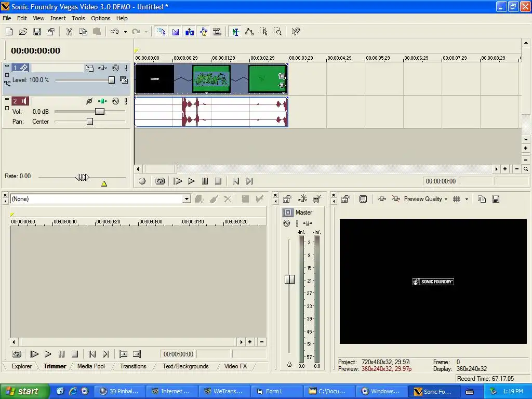Viewport: 532px width, 399px height.
Task: Pause playback in the timeline transport
Action: [205, 181]
